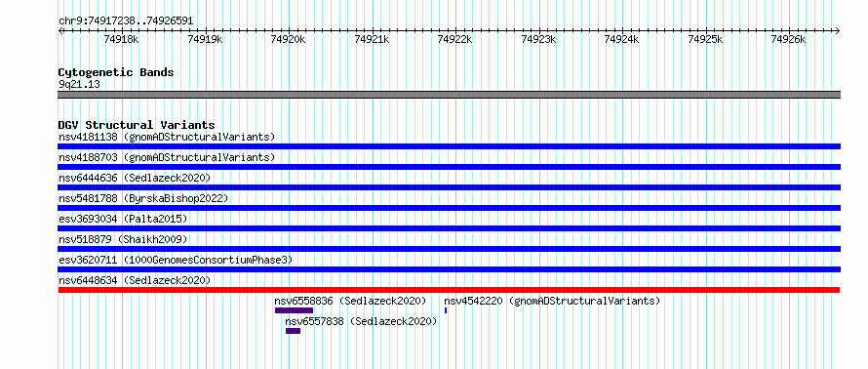Click purple bar under nsv6558836

[x=294, y=310]
